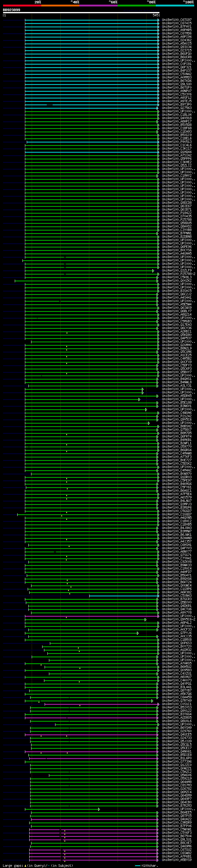Viewport: 197px width, 868px height.
Task: Select UniRef100_B7R2M3 label
Action: (176, 805)
